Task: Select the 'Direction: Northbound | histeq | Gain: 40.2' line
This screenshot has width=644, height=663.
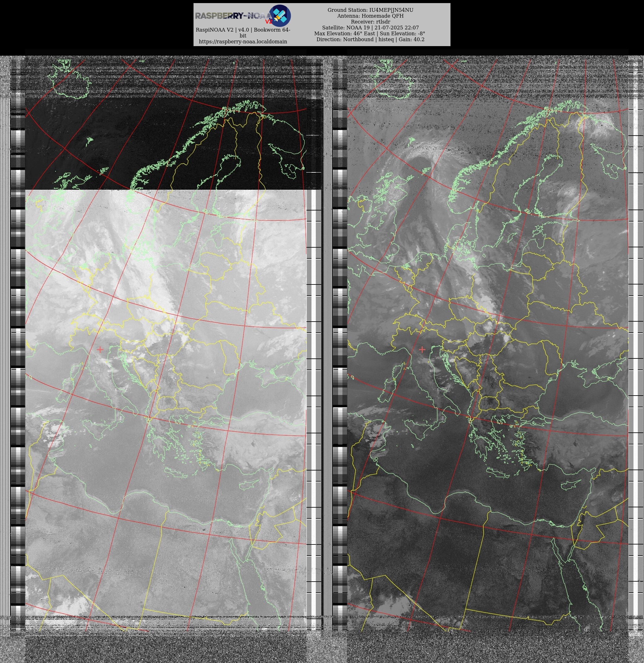Action: [x=370, y=40]
